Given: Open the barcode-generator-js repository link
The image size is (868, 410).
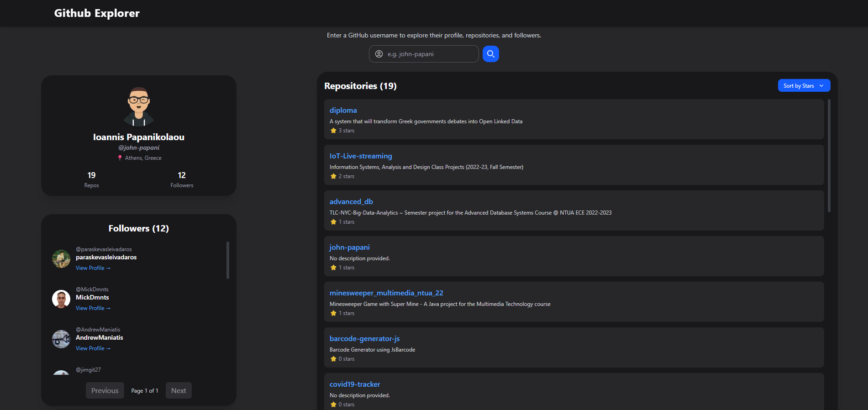Looking at the screenshot, I should (x=365, y=339).
